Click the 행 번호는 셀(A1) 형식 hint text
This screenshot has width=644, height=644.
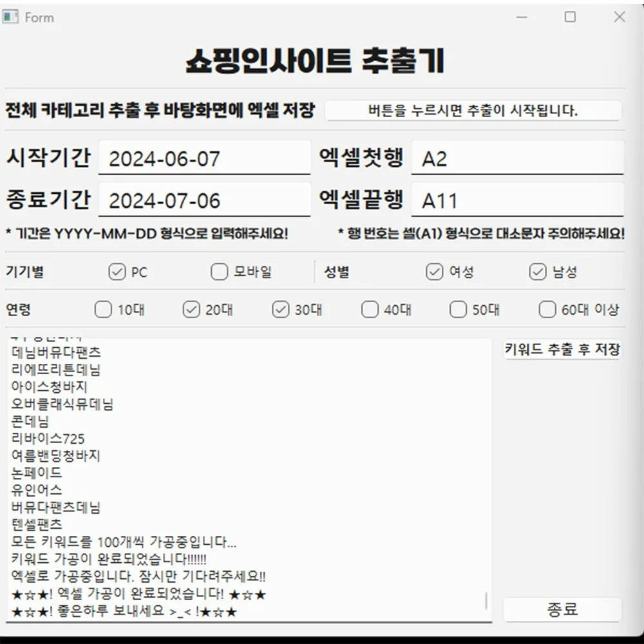coord(481,234)
